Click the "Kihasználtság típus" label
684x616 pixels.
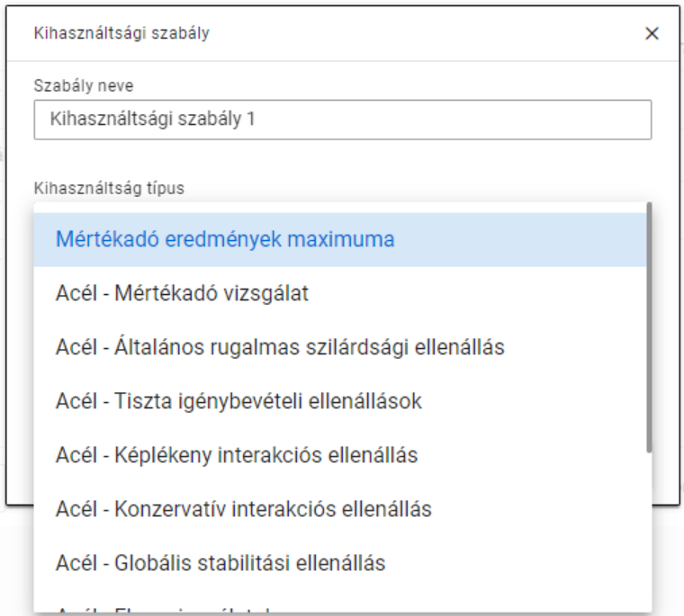(108, 188)
